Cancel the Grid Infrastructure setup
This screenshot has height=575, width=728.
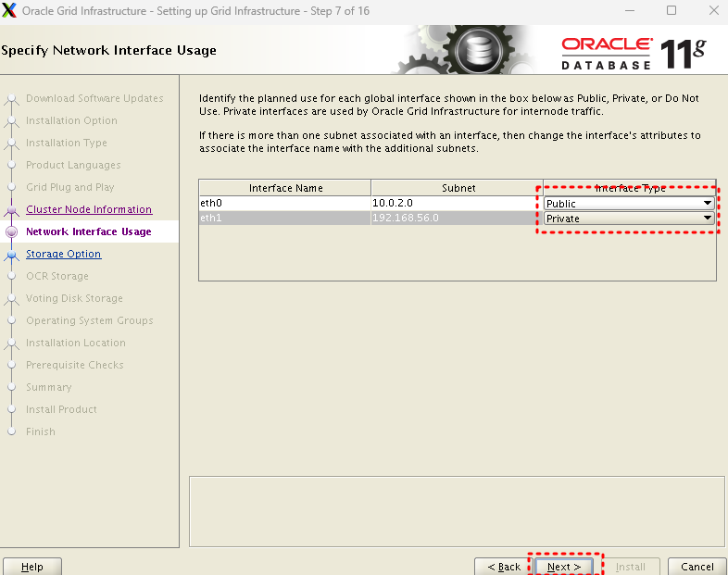[x=697, y=567]
